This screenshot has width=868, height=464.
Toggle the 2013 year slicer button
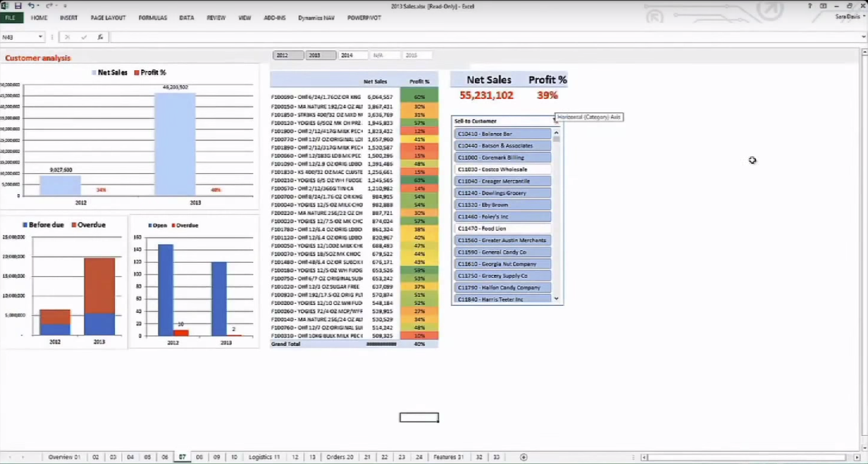click(x=321, y=55)
